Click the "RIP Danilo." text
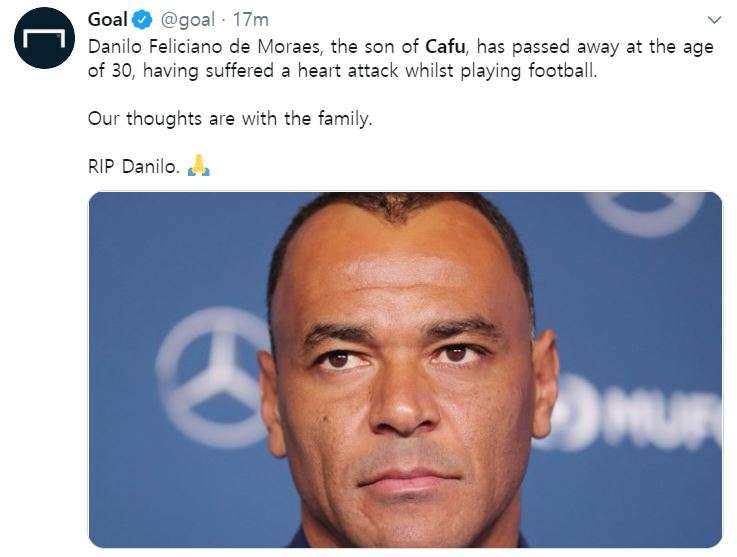The width and height of the screenshot is (737, 557). pyautogui.click(x=134, y=166)
